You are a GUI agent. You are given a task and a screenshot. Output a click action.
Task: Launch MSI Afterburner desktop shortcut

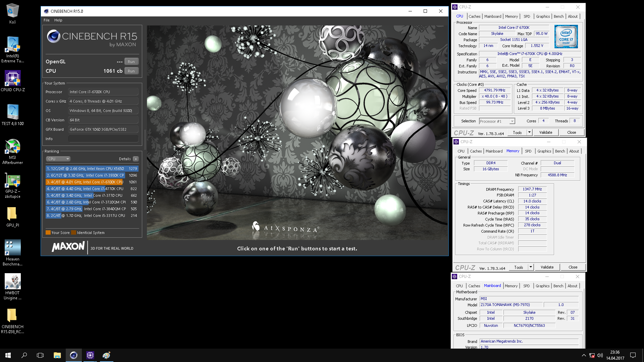pos(12,152)
